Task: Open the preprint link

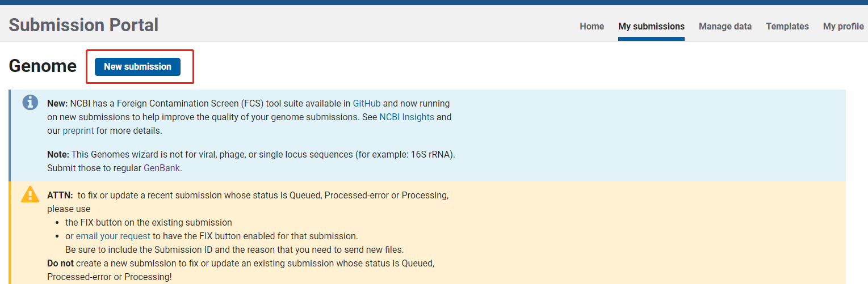Action: pyautogui.click(x=78, y=131)
